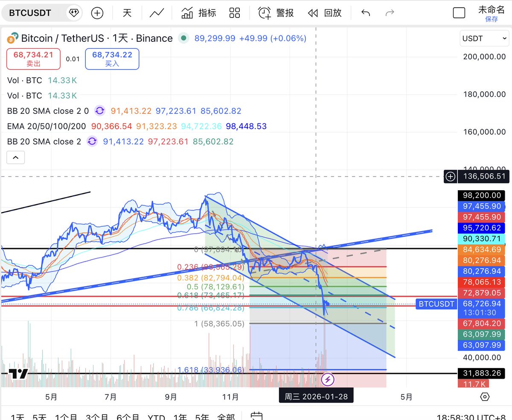Image resolution: width=512 pixels, height=420 pixels.
Task: Open the 指标 indicators menu
Action: tap(199, 13)
